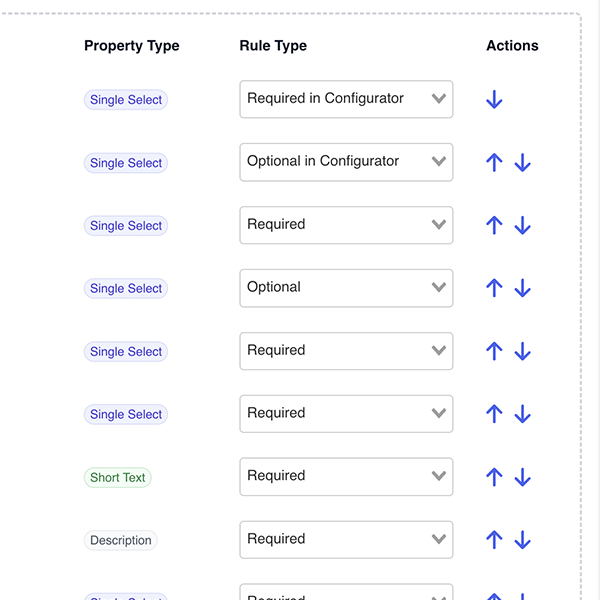
Task: Click the Rule Type column header
Action: click(273, 46)
